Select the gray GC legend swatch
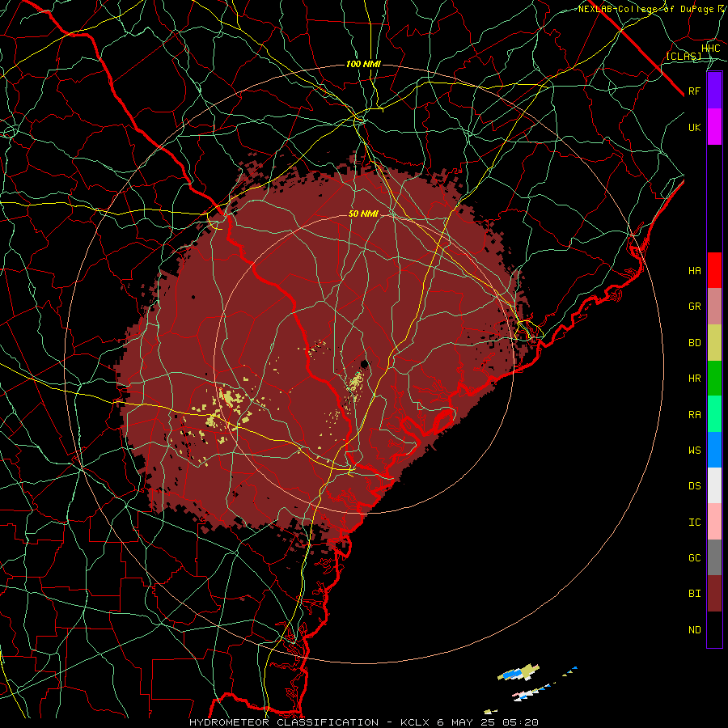The height and width of the screenshot is (728, 728). coord(714,557)
